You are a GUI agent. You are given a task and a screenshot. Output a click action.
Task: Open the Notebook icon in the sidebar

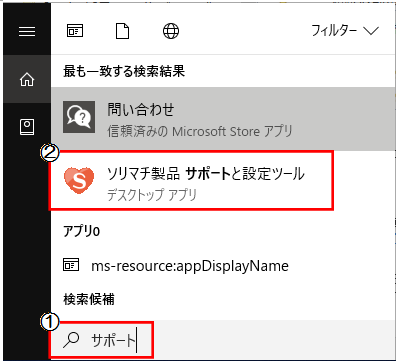pos(27,127)
